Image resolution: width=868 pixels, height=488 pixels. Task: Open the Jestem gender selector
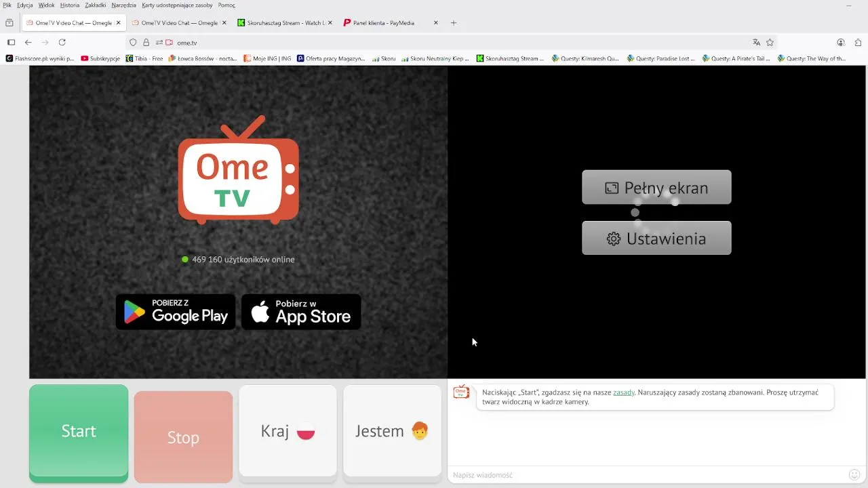coord(392,431)
